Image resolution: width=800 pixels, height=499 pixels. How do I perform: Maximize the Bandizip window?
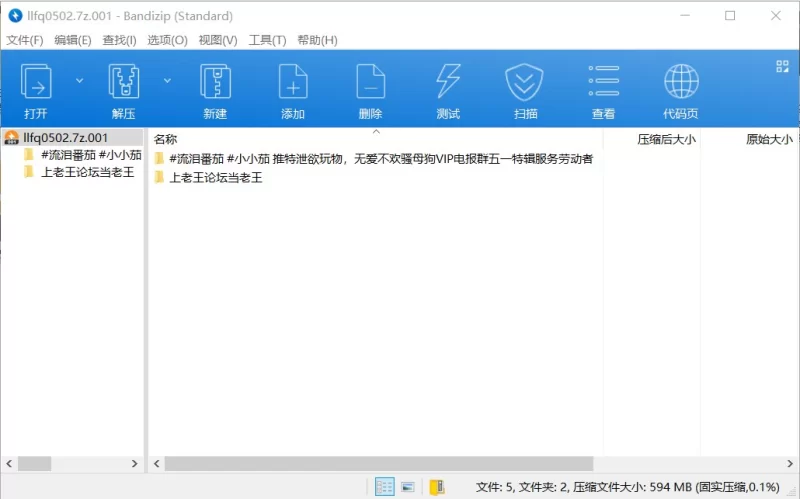pos(730,16)
